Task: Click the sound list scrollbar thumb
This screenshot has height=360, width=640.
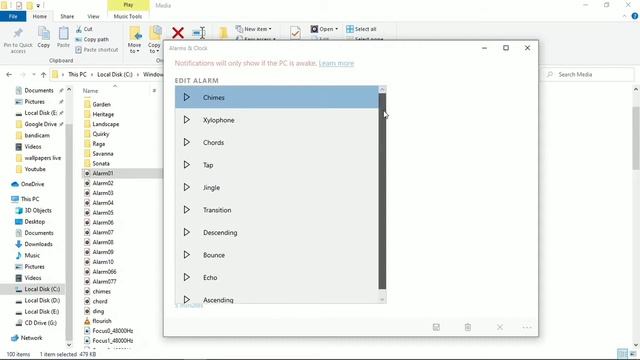Action: point(382,191)
